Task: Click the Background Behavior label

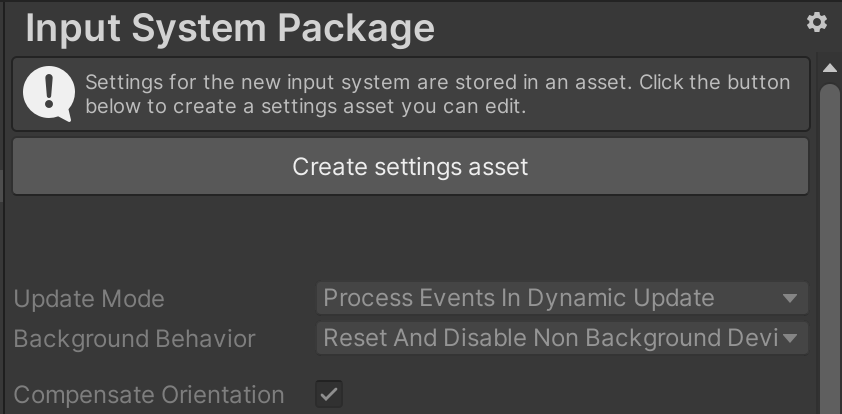Action: [134, 339]
